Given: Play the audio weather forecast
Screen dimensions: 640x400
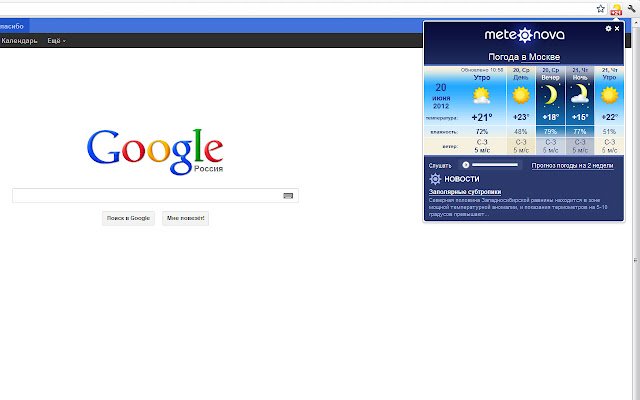Looking at the screenshot, I should [466, 165].
